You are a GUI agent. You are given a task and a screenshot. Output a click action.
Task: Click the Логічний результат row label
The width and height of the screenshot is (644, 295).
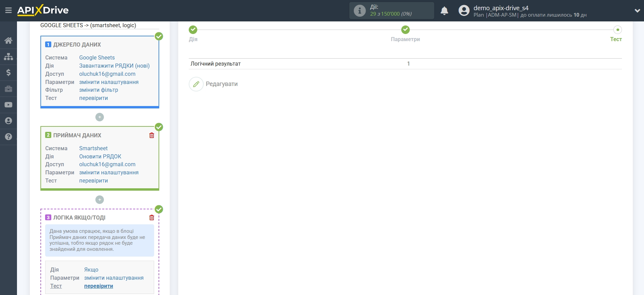coord(216,64)
